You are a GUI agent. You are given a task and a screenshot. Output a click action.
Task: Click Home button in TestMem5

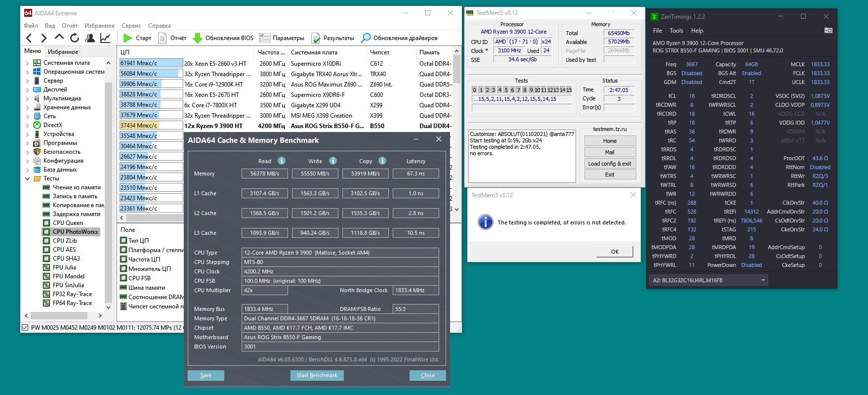610,141
